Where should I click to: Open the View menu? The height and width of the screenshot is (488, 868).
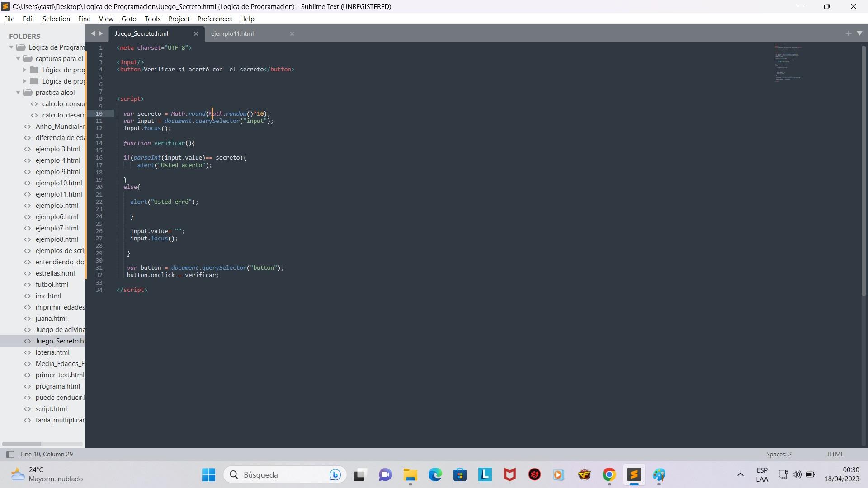(106, 19)
